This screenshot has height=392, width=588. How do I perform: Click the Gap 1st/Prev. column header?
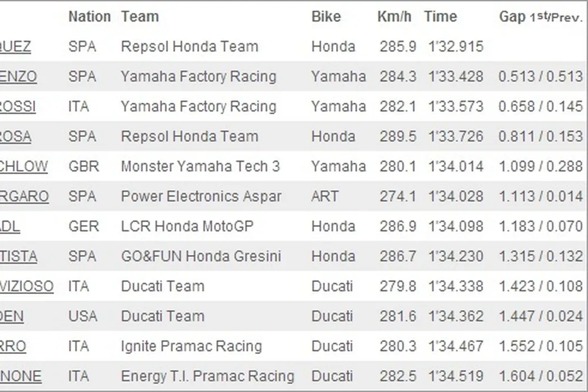coord(540,17)
